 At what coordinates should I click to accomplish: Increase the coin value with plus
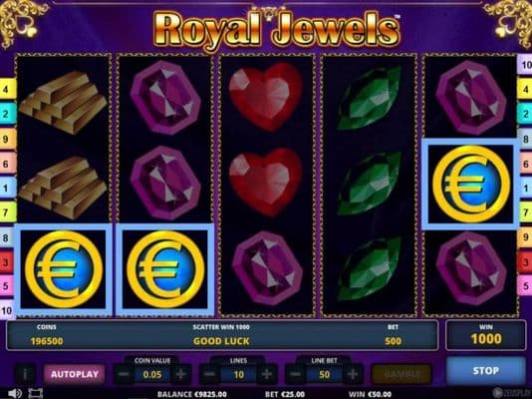coord(181,374)
